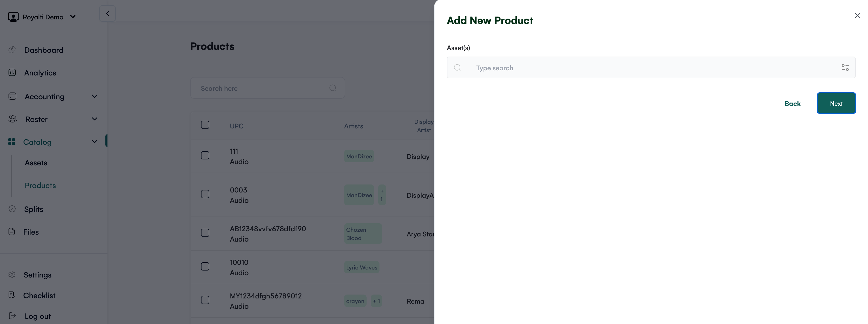Click the Royalti Demo account avatar icon
This screenshot has height=324, width=868.
coord(13,17)
